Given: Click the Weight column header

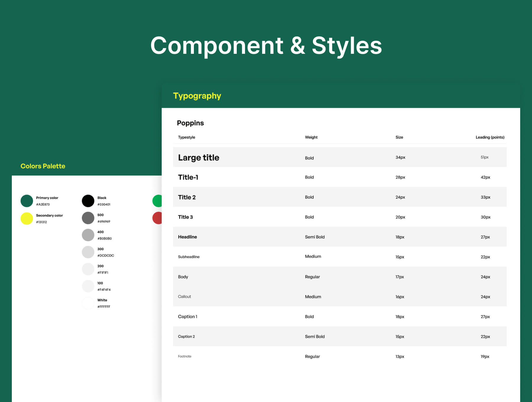Looking at the screenshot, I should tap(311, 137).
